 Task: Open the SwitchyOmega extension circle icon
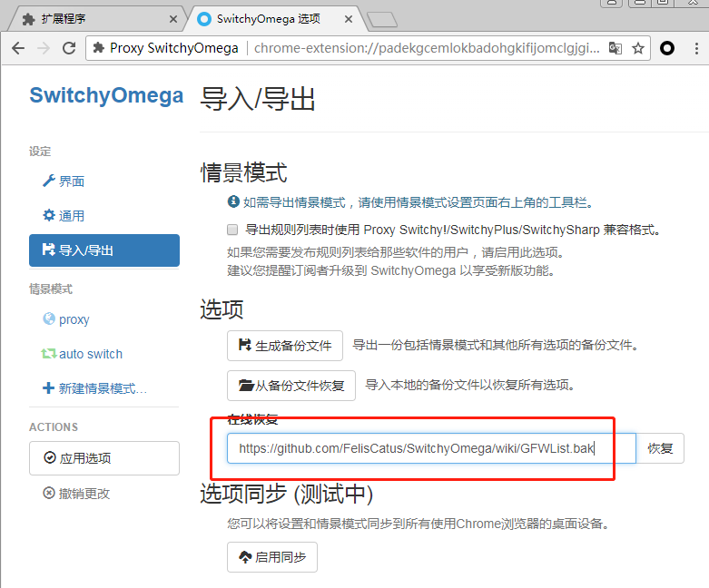coord(667,48)
